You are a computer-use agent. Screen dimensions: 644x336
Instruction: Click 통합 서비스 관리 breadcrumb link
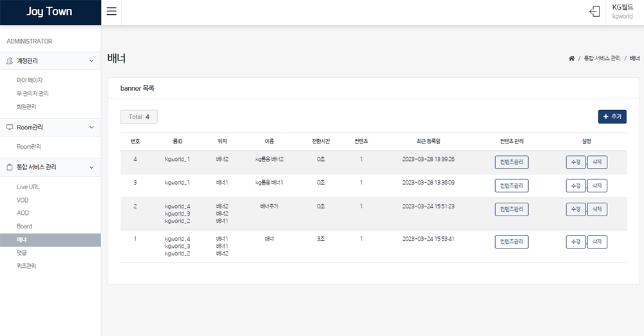(602, 59)
